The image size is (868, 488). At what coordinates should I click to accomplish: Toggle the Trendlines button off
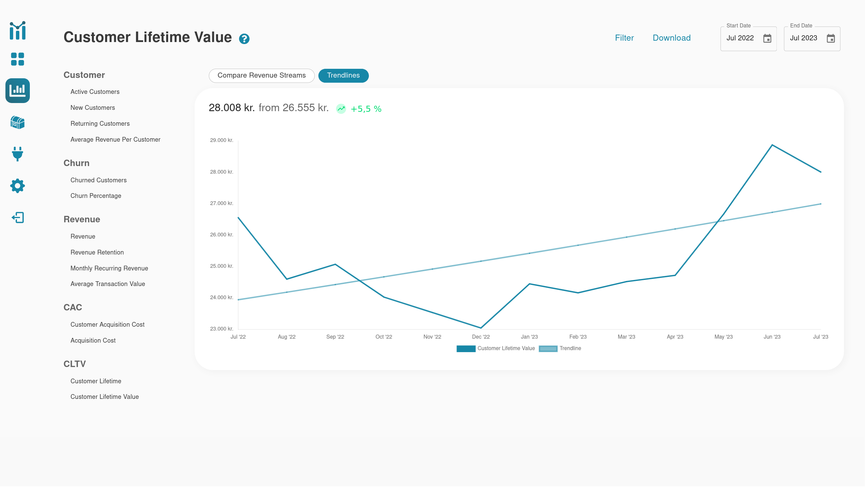pyautogui.click(x=343, y=75)
